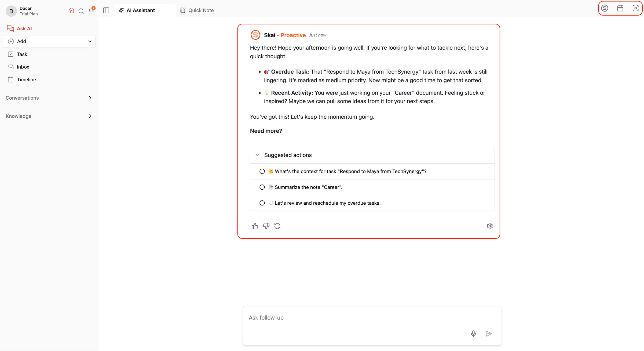
Task: Collapse the sidebar with the panel icon
Action: tap(106, 10)
